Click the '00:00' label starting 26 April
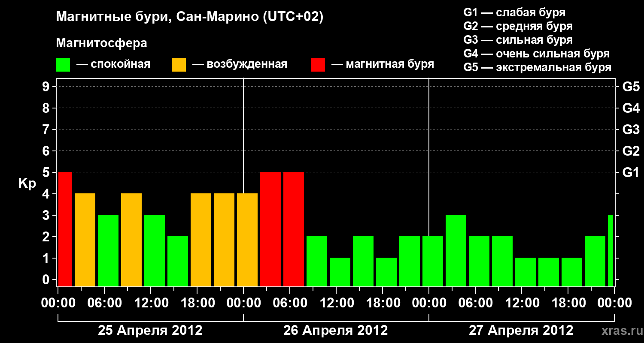The height and width of the screenshot is (343, 644). coord(243,303)
